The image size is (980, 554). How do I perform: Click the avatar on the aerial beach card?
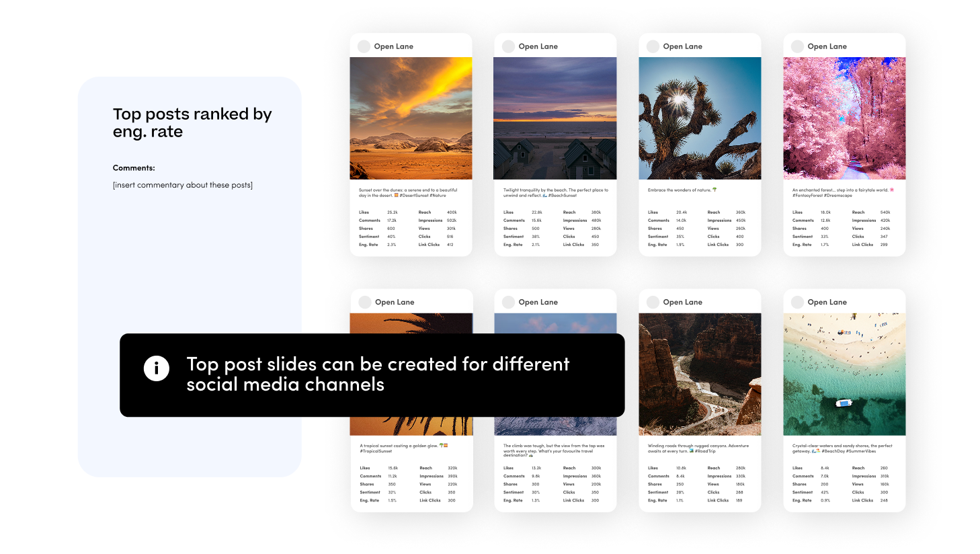tap(797, 302)
